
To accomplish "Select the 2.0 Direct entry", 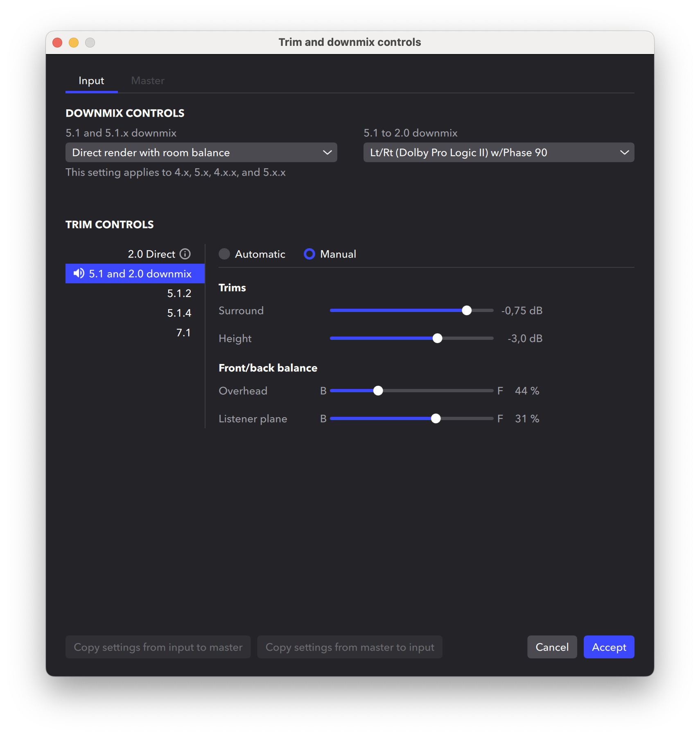I will pyautogui.click(x=151, y=254).
